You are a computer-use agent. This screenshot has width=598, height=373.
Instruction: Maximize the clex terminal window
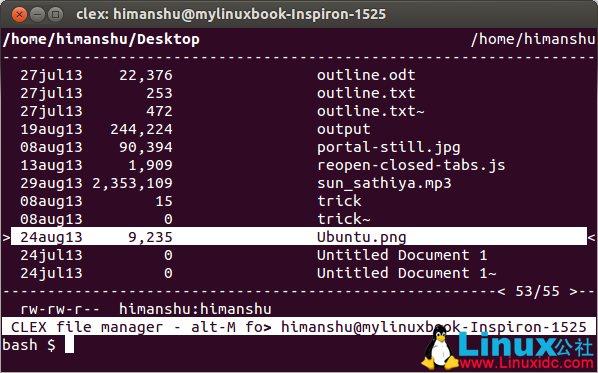(x=56, y=14)
